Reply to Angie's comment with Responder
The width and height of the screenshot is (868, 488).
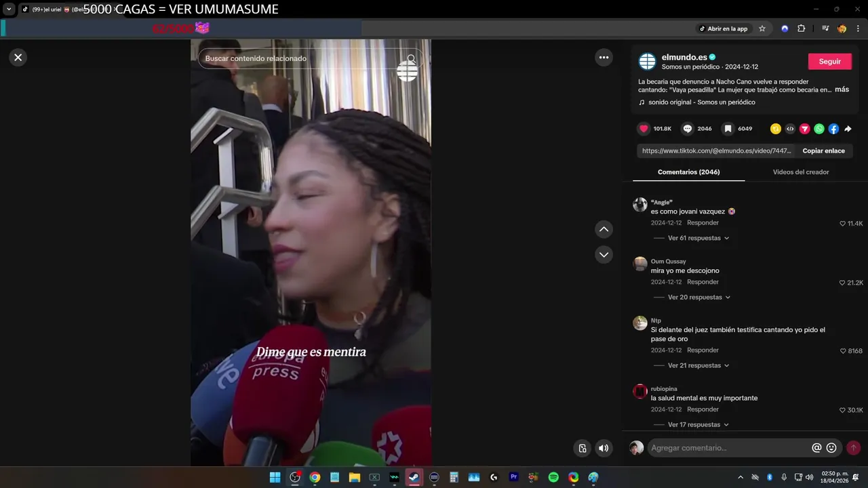click(703, 223)
